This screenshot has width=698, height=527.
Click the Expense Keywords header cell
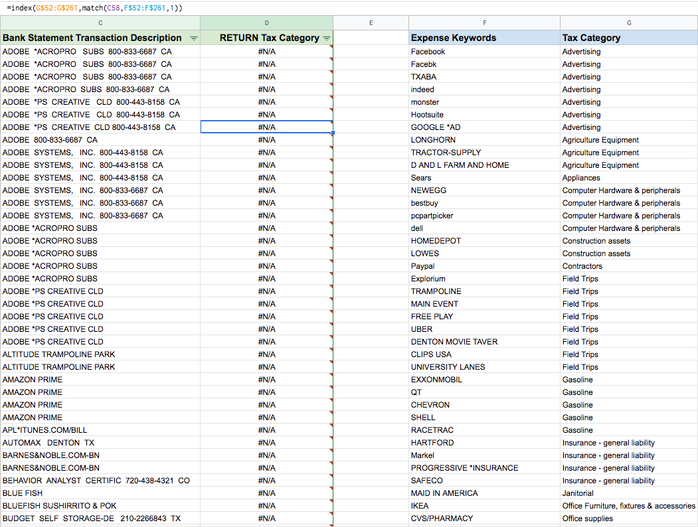[x=484, y=38]
